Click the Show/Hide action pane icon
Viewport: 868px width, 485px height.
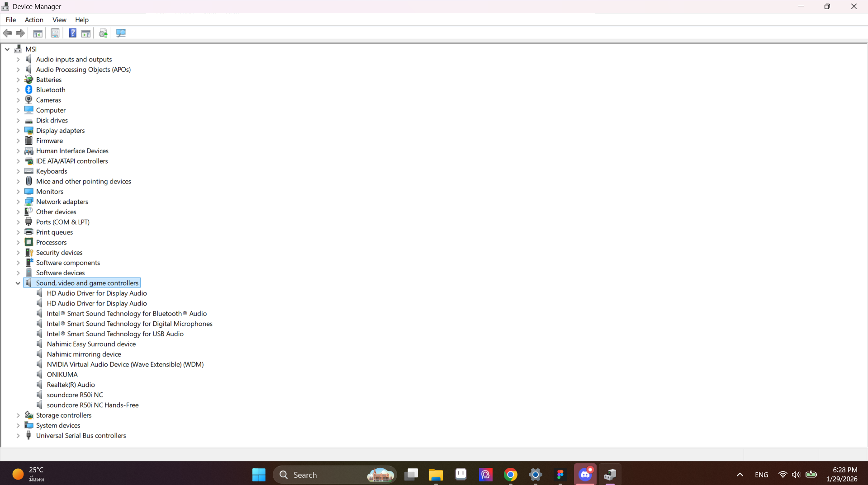tap(86, 33)
